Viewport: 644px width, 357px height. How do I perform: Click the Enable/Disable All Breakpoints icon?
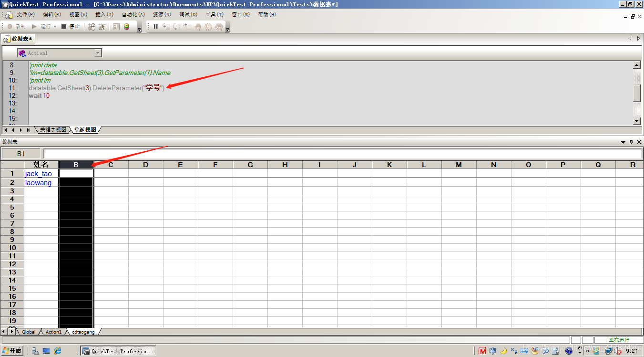click(x=219, y=27)
